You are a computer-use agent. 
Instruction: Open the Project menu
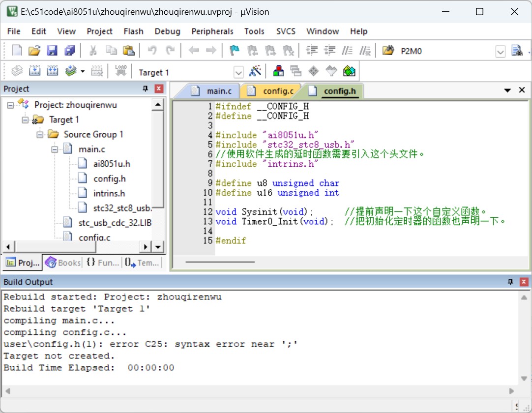point(99,31)
